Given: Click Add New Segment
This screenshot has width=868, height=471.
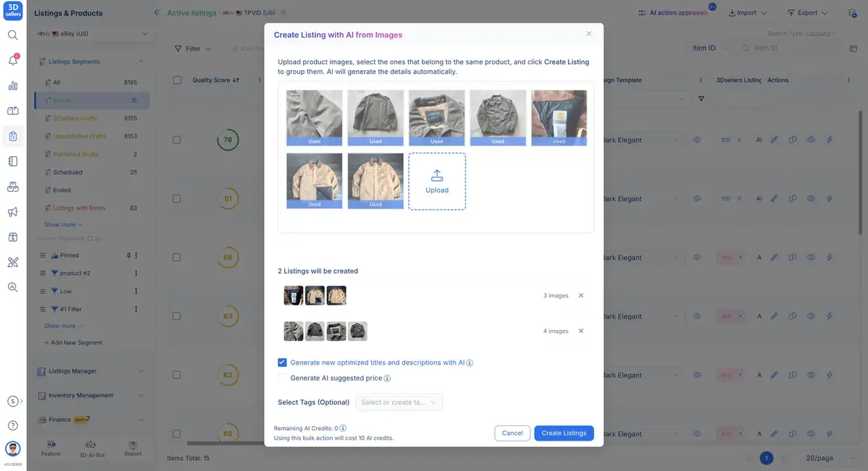Looking at the screenshot, I should pyautogui.click(x=73, y=343).
